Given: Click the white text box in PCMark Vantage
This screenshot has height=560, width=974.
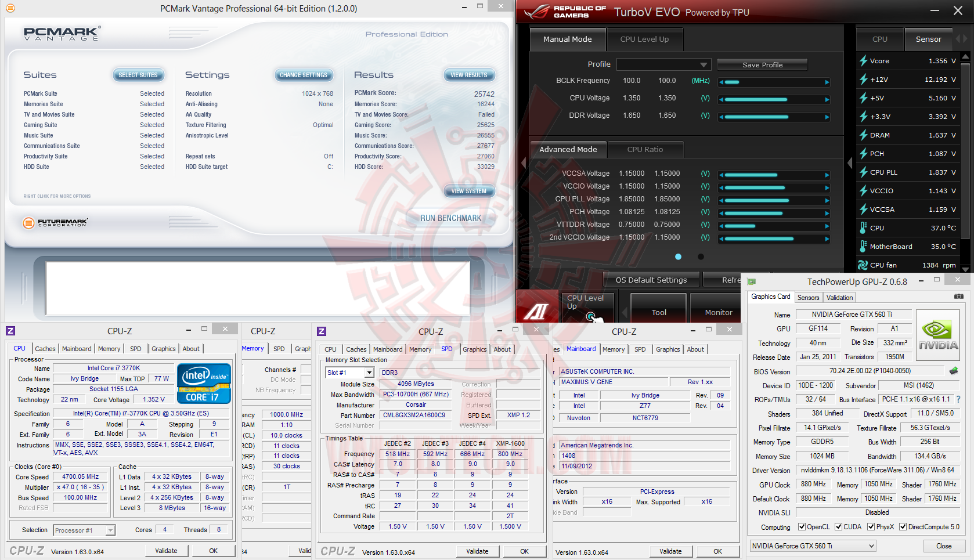Looking at the screenshot, I should point(257,288).
